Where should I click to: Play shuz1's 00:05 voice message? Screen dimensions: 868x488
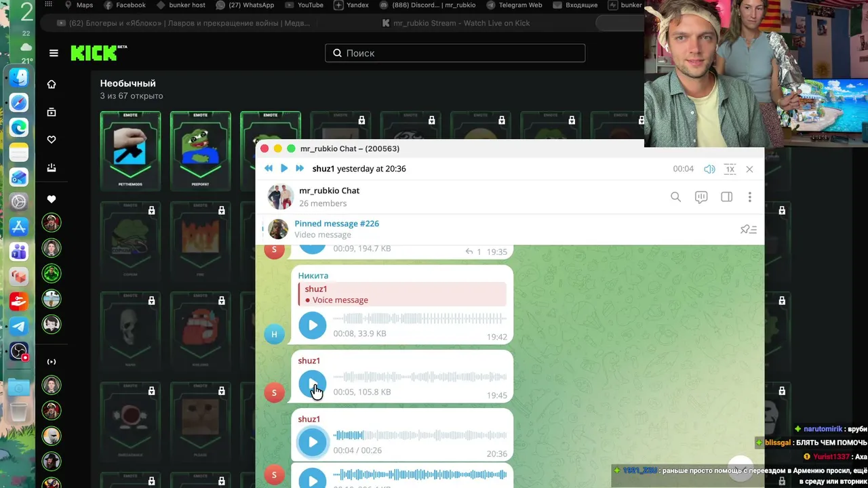(313, 384)
